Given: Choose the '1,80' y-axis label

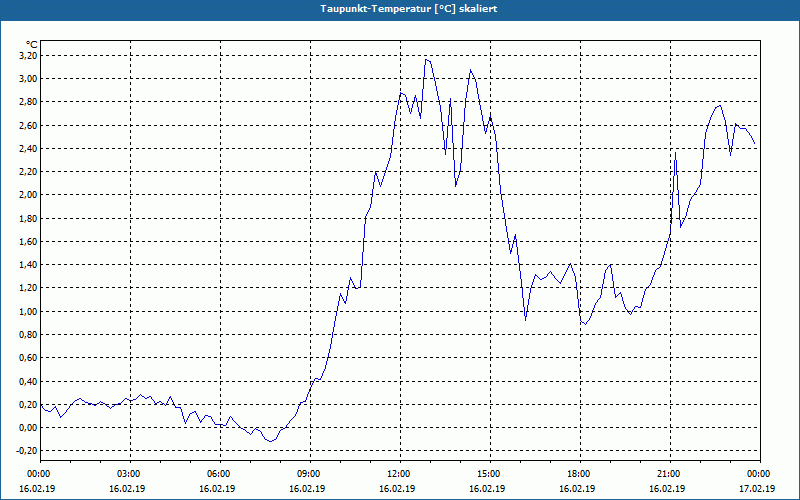Looking at the screenshot, I should (28, 218).
